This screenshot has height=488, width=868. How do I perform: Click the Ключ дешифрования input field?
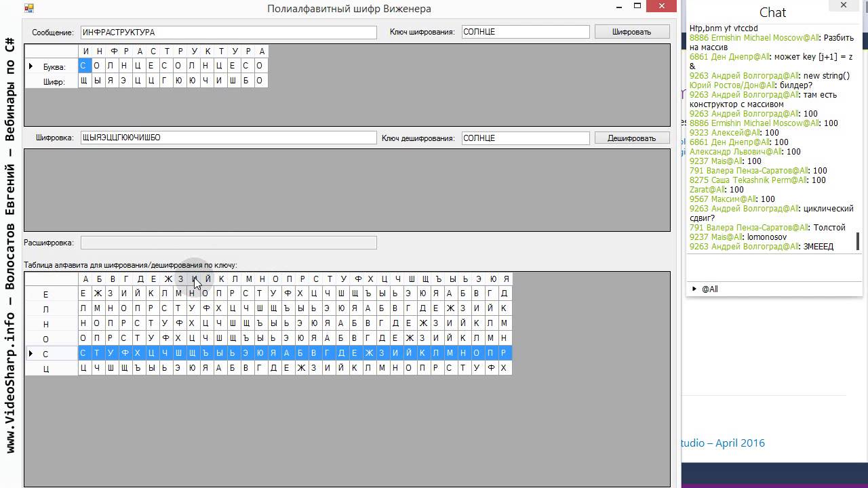coord(526,138)
